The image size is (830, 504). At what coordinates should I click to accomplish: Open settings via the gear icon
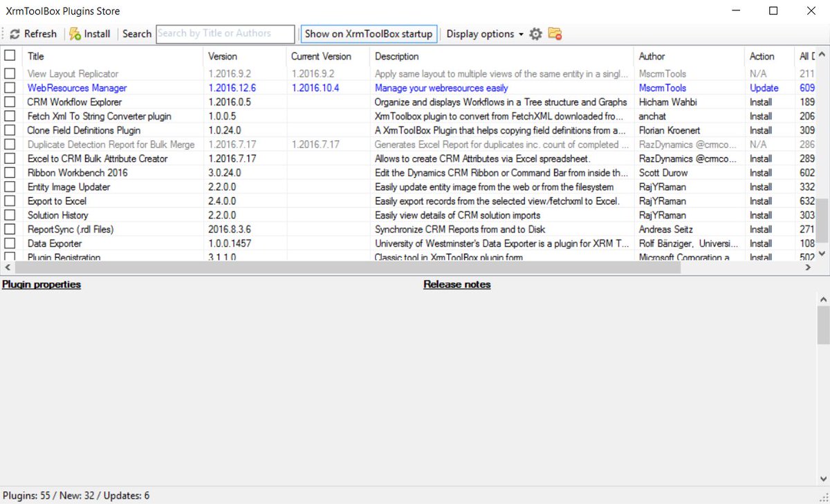[x=535, y=34]
